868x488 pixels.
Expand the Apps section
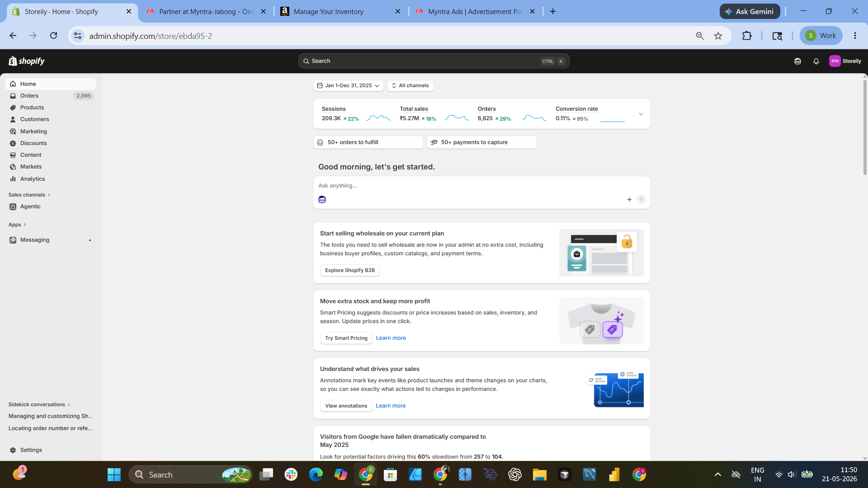pyautogui.click(x=17, y=225)
